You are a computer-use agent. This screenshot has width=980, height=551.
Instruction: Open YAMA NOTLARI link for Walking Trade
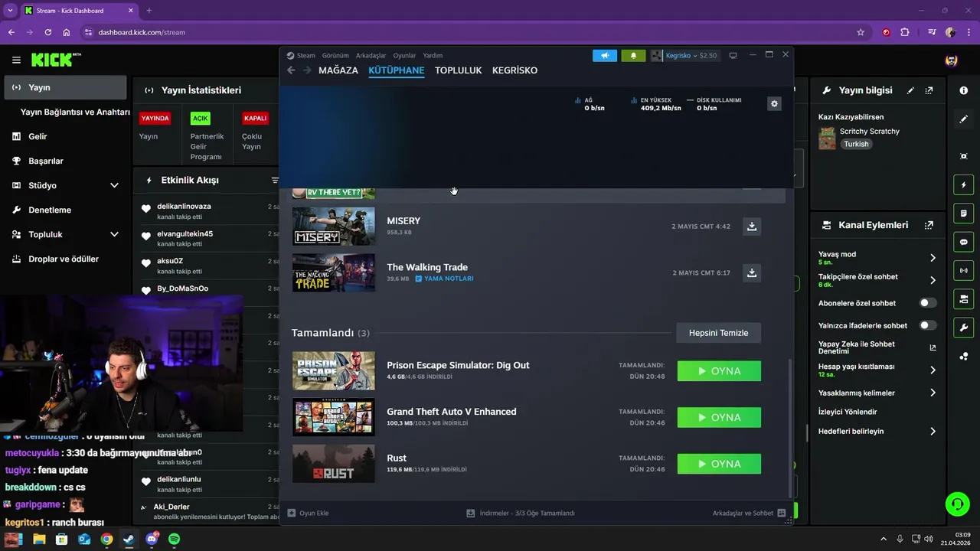[x=444, y=279]
